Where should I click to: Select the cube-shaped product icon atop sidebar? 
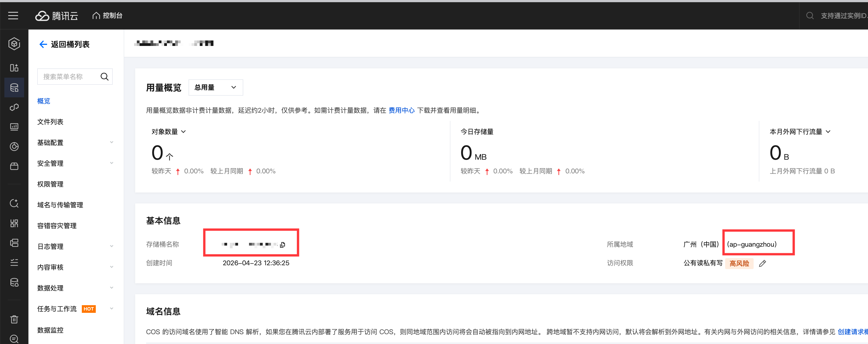(14, 44)
